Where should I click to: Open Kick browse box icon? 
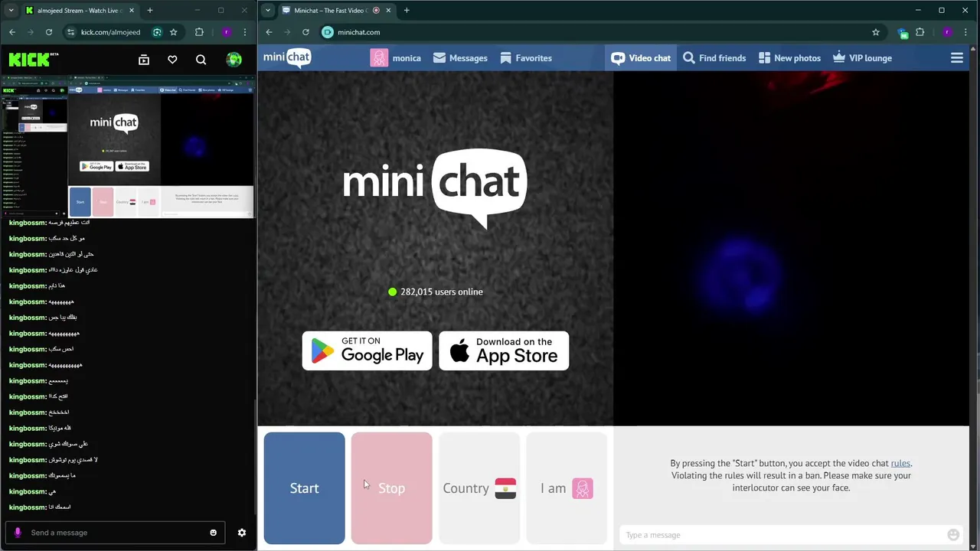144,60
